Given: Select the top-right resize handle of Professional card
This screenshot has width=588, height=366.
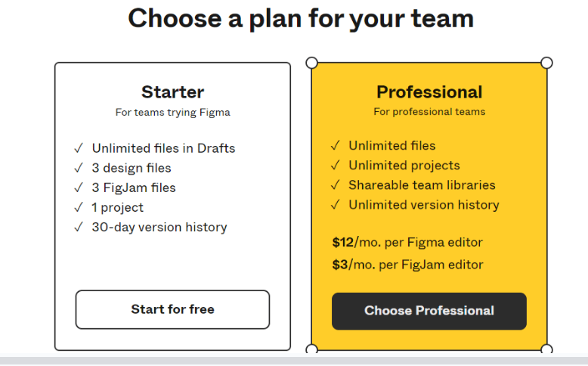Looking at the screenshot, I should 546,63.
